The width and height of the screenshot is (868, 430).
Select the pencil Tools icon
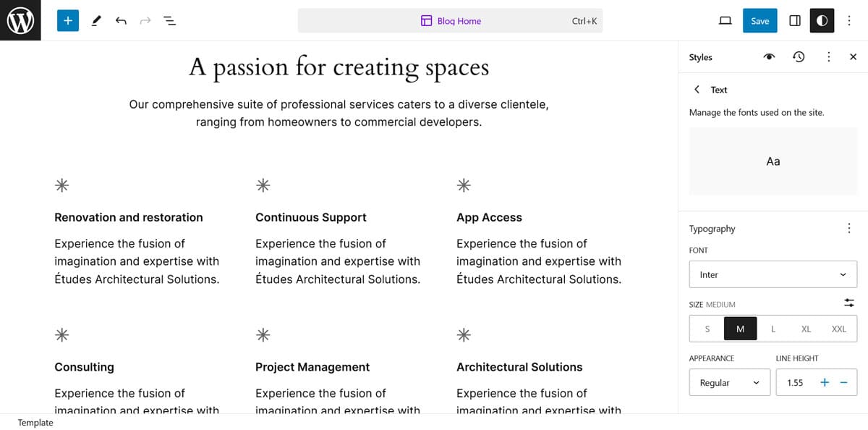click(96, 21)
